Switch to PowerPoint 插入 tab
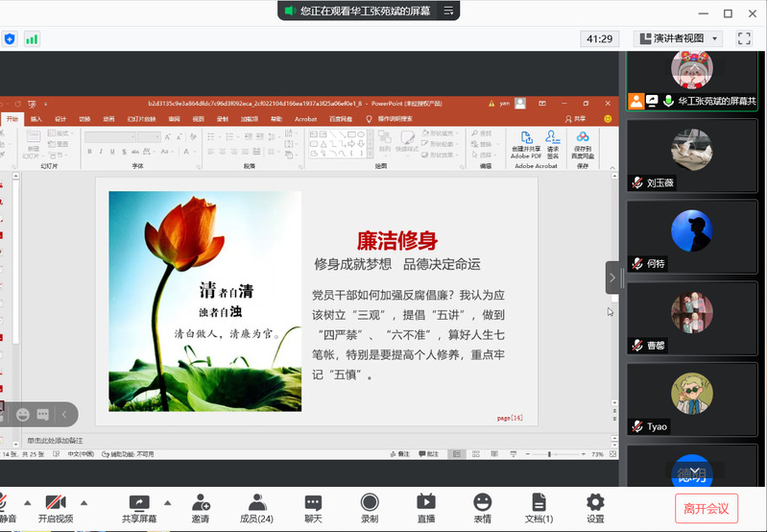The image size is (767, 532). point(36,119)
